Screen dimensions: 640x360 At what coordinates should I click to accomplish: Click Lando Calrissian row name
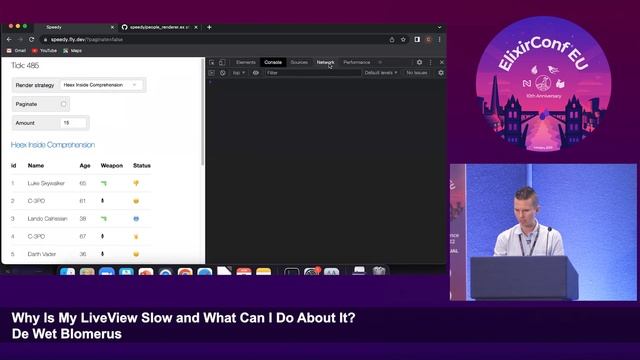tap(47, 219)
